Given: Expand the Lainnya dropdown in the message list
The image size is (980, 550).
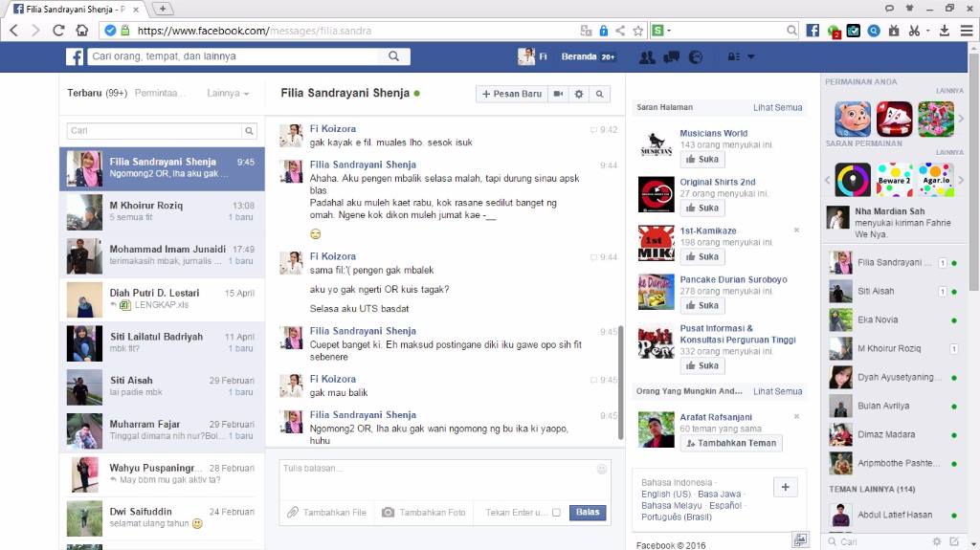Looking at the screenshot, I should [228, 93].
